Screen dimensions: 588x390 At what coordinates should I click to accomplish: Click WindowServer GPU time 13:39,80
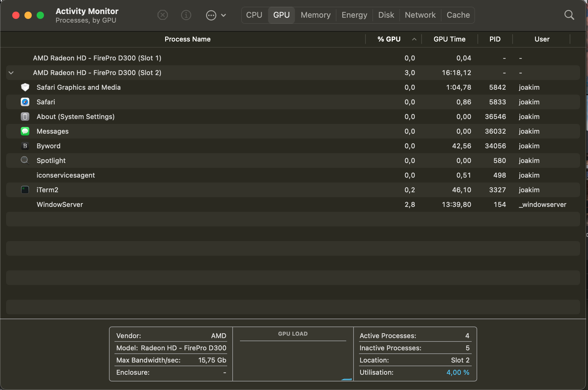(456, 204)
